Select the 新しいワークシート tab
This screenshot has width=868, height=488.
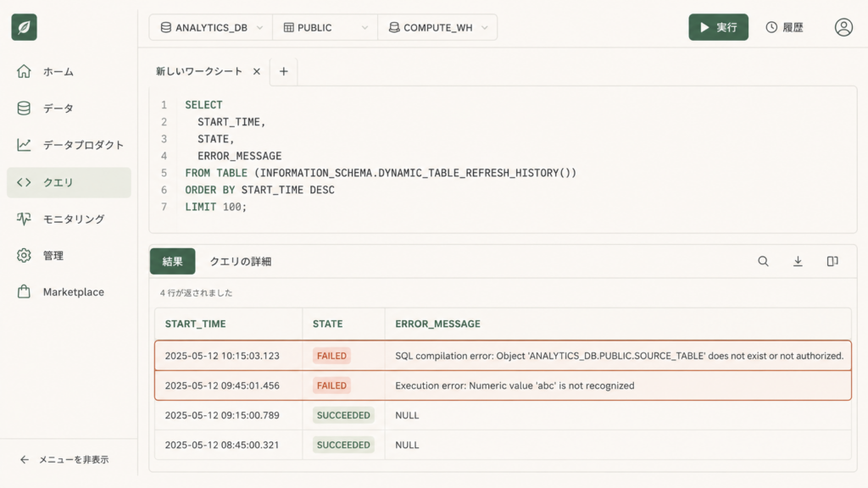pos(199,71)
